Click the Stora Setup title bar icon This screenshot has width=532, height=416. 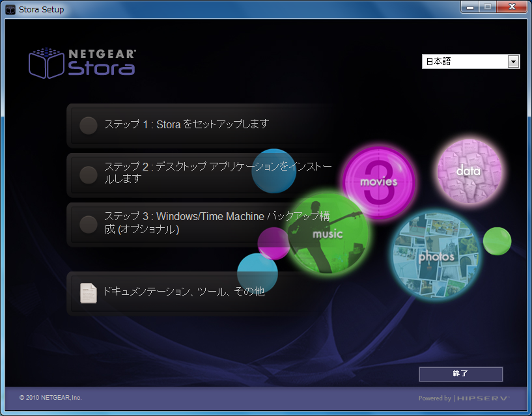(10, 10)
